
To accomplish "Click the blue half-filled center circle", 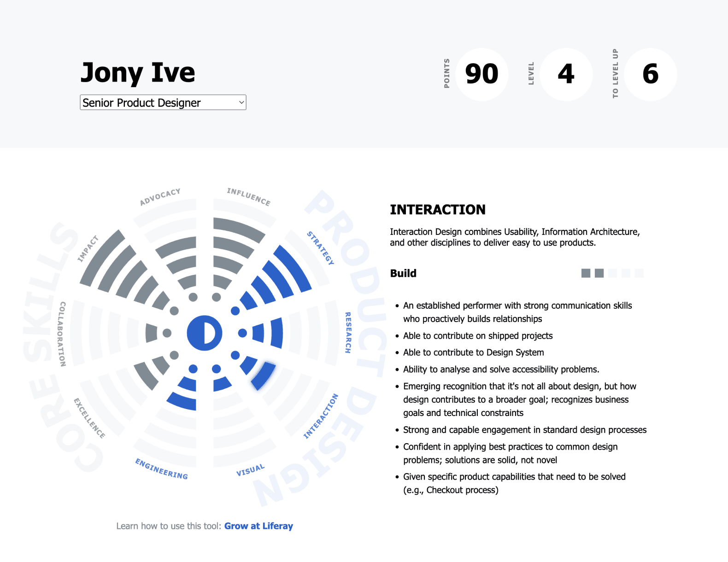I will [x=205, y=333].
